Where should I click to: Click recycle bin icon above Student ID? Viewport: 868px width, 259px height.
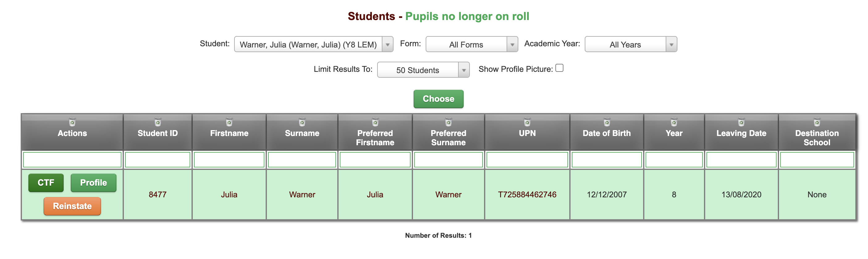(157, 122)
